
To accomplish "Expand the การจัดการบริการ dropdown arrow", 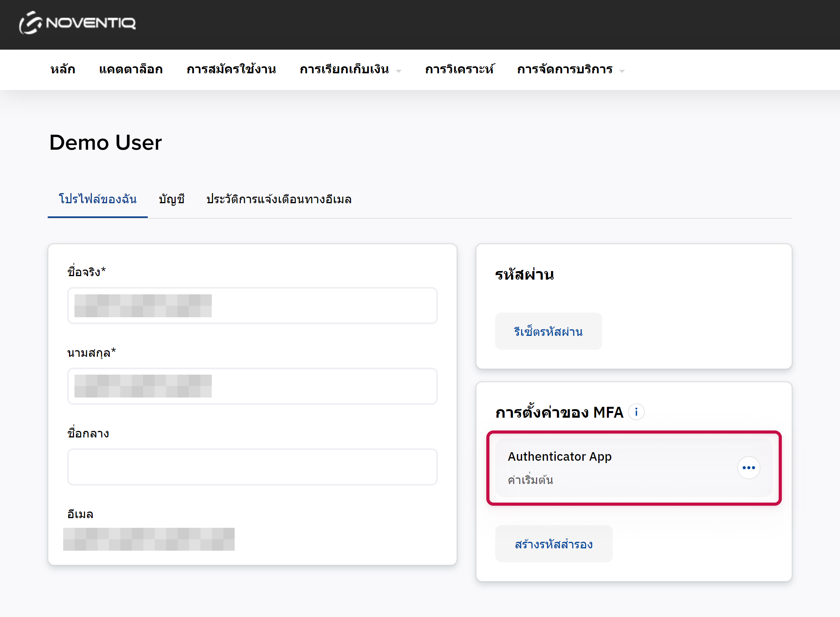I will click(622, 71).
